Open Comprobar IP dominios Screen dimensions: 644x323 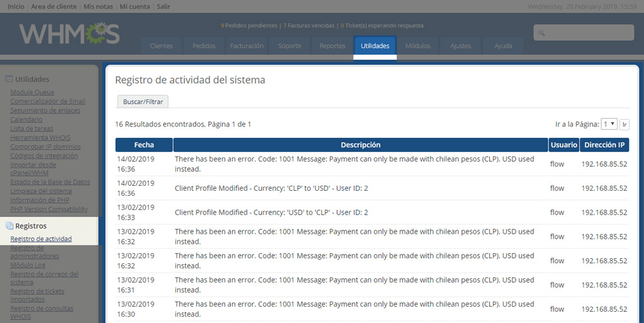pos(45,146)
